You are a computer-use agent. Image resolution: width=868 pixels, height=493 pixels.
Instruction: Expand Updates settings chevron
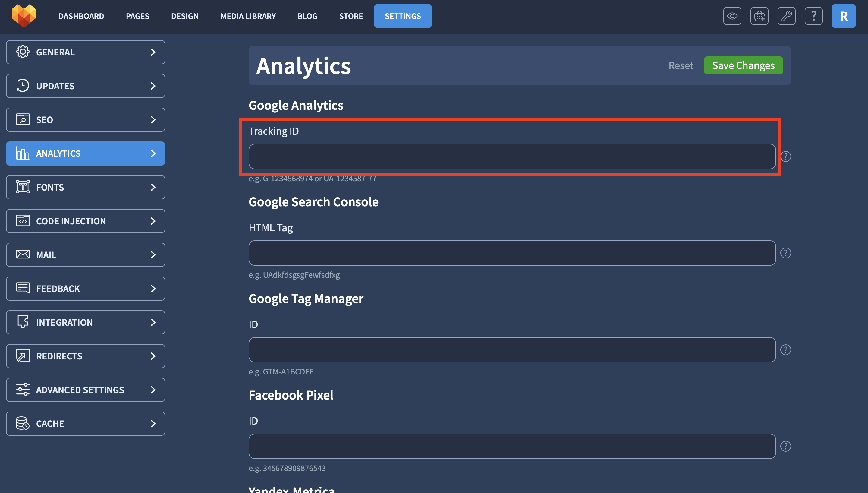click(x=153, y=86)
